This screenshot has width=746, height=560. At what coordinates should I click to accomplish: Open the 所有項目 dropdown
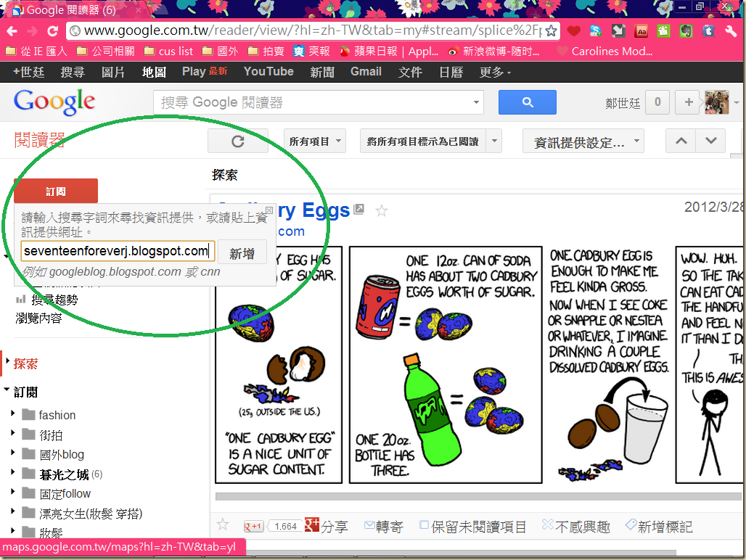(315, 141)
